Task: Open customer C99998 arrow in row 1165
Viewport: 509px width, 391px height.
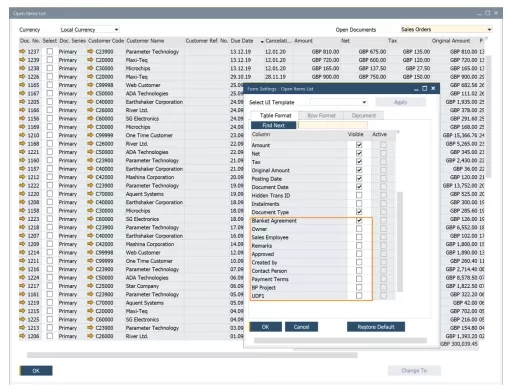Action: 90,85
